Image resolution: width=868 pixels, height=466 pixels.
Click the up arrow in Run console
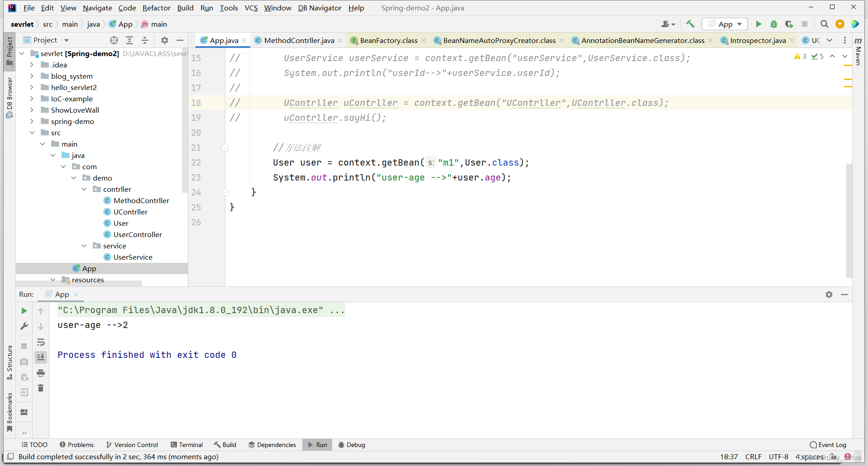(x=41, y=311)
